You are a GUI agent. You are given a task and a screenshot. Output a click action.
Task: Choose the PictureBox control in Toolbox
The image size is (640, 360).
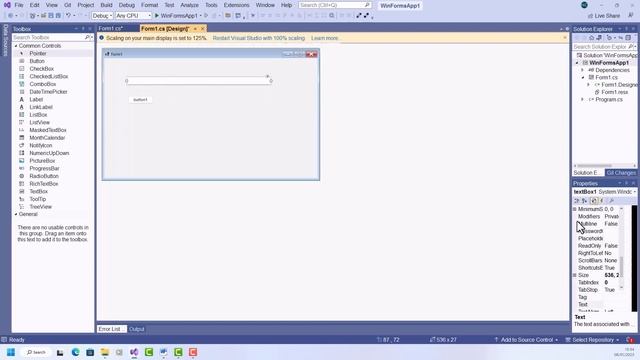pyautogui.click(x=42, y=161)
